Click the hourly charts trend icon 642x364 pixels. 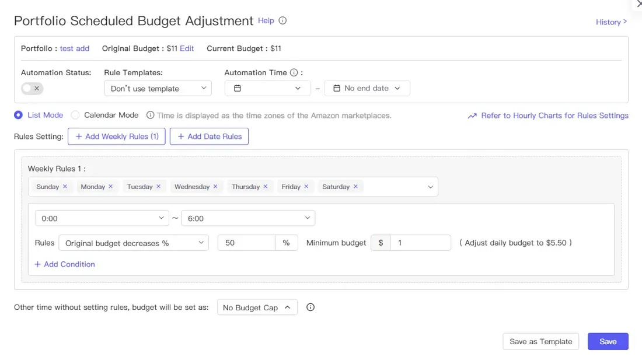click(472, 116)
